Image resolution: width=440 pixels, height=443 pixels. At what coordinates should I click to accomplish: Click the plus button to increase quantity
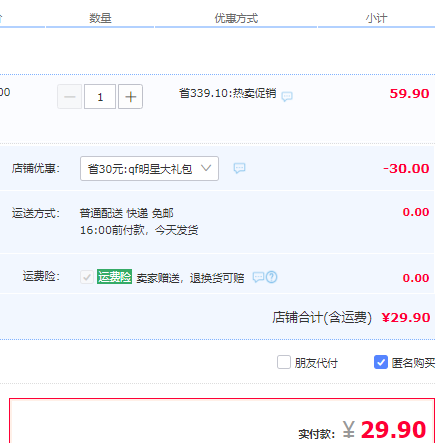click(131, 97)
